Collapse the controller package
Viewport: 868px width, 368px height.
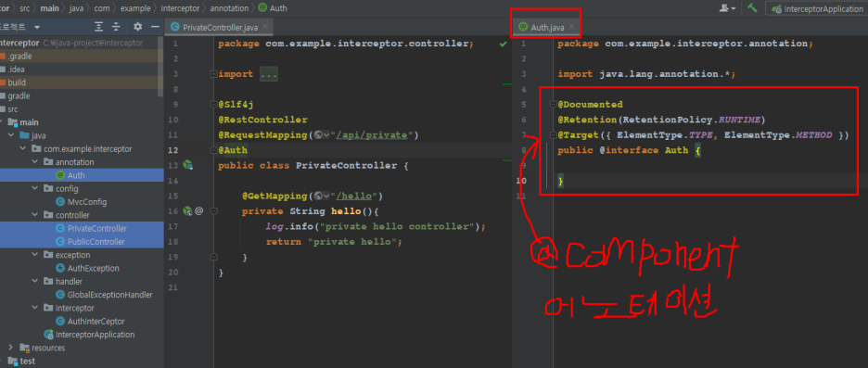click(35, 215)
